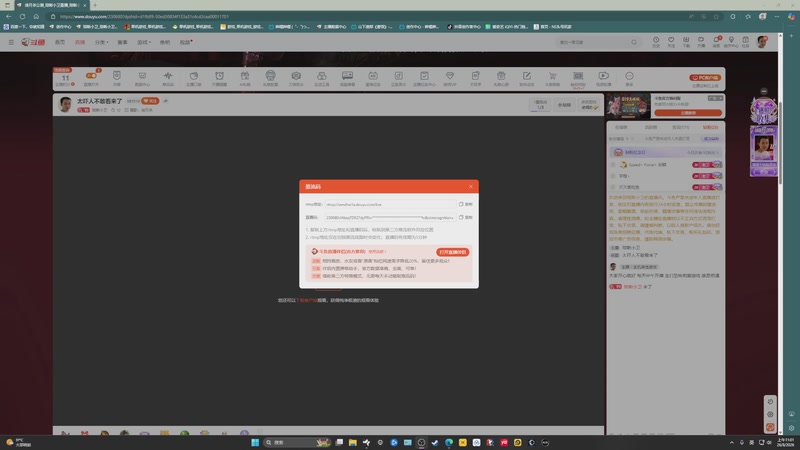Toggle the orange live broadcast switch in toolbar

coord(91,76)
